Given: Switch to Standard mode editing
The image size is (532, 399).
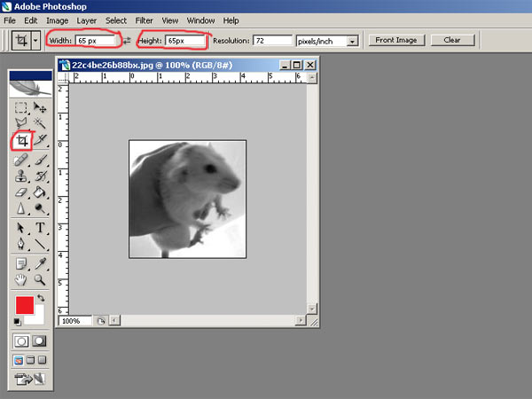Looking at the screenshot, I should point(21,341).
